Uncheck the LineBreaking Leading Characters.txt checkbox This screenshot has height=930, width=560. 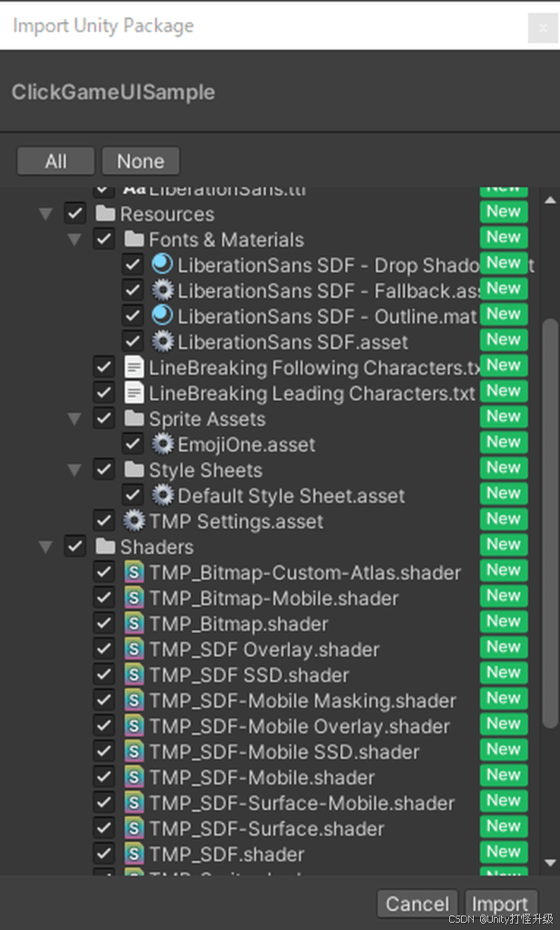104,392
